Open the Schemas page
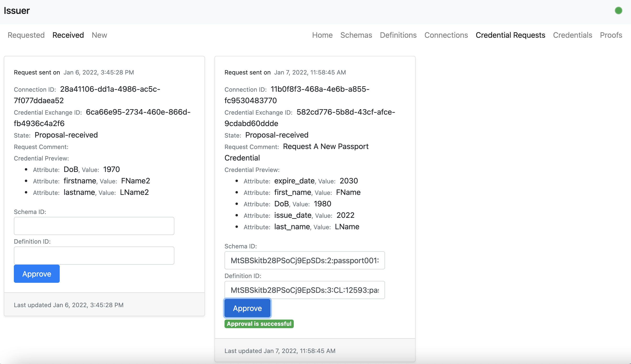631x364 pixels. click(356, 35)
